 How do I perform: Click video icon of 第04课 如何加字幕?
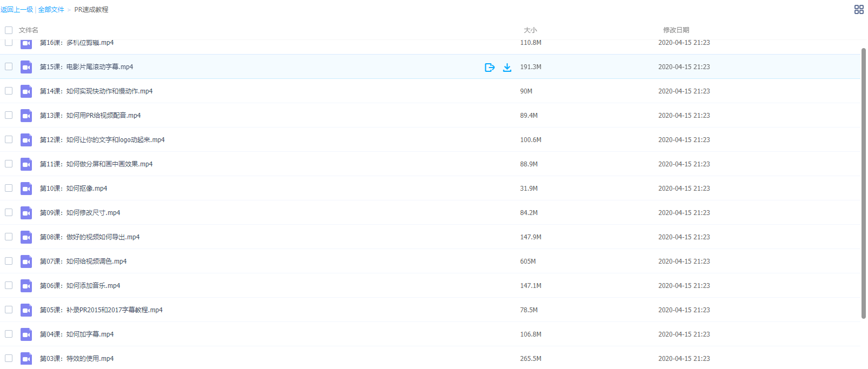26,334
